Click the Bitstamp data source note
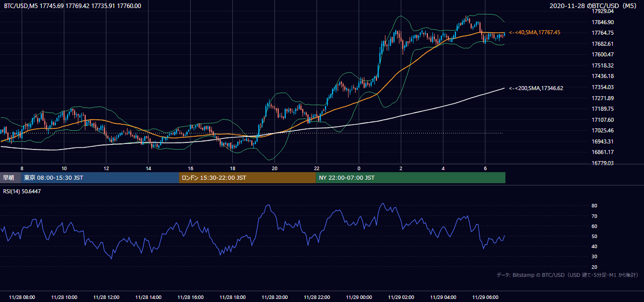The height and width of the screenshot is (302, 644). (x=568, y=275)
